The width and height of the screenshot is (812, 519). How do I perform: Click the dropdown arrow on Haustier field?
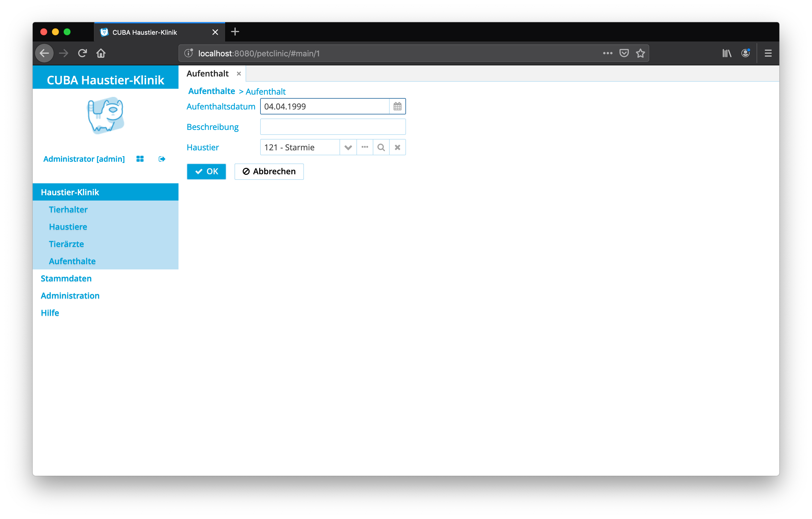(348, 147)
